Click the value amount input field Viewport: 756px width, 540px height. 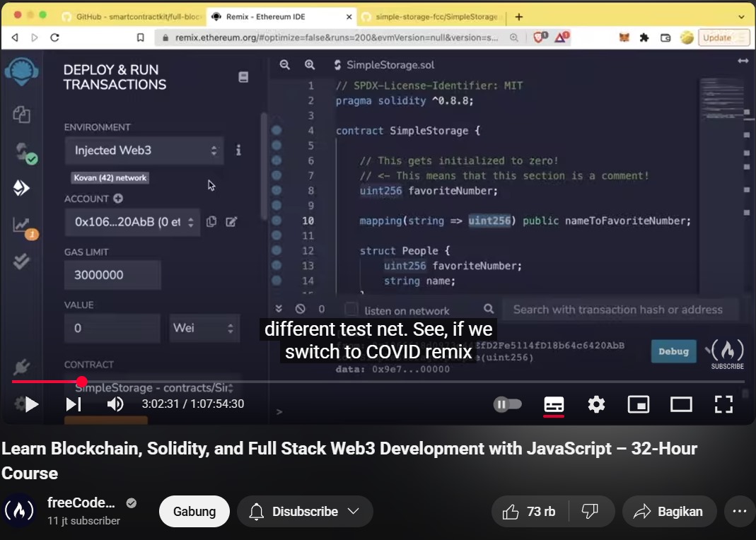click(112, 328)
